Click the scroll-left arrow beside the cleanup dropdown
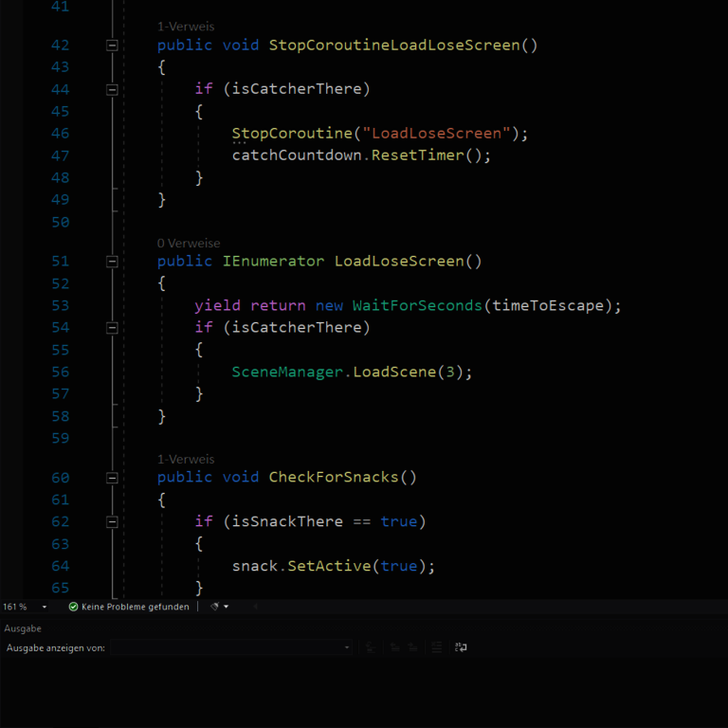Image resolution: width=728 pixels, height=728 pixels. 255,607
